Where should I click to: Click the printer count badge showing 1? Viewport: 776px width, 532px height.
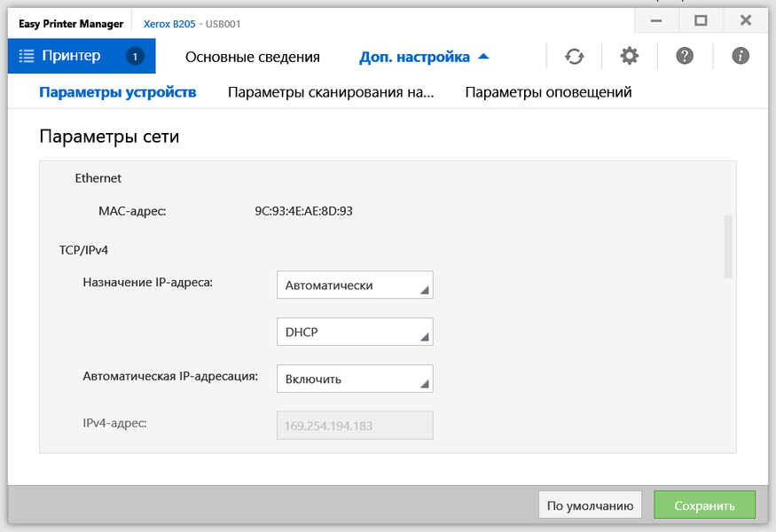click(x=135, y=57)
